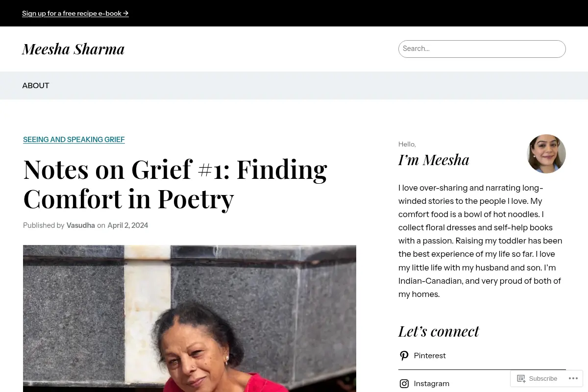Follow the Pinterest text link
The image size is (588, 392).
pos(430,356)
